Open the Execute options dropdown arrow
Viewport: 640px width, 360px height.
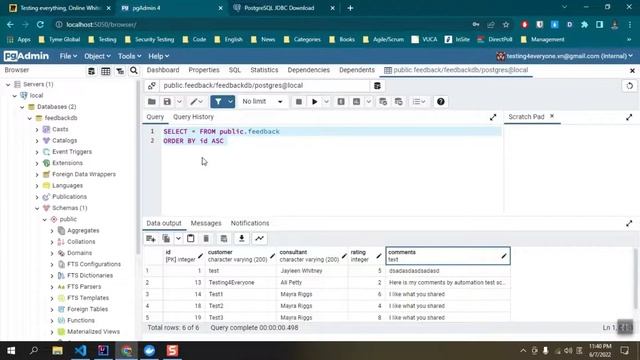pyautogui.click(x=327, y=102)
